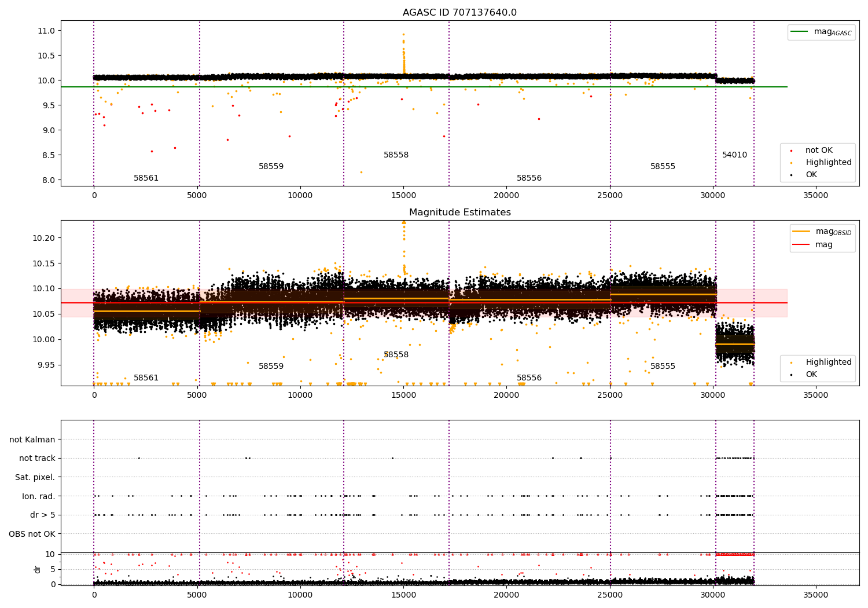Click the 'dr > 5' axis label
868x608 pixels.
tap(43, 515)
